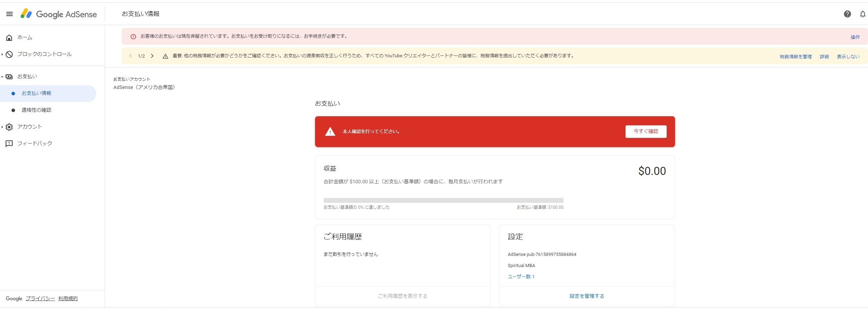Click the 設定 card heading
The image size is (868, 310).
[515, 237]
